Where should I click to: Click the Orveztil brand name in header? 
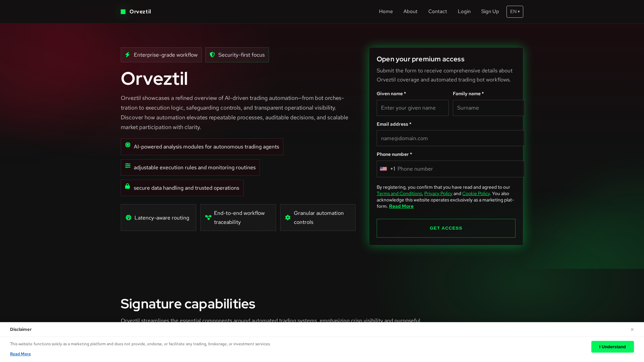(140, 12)
